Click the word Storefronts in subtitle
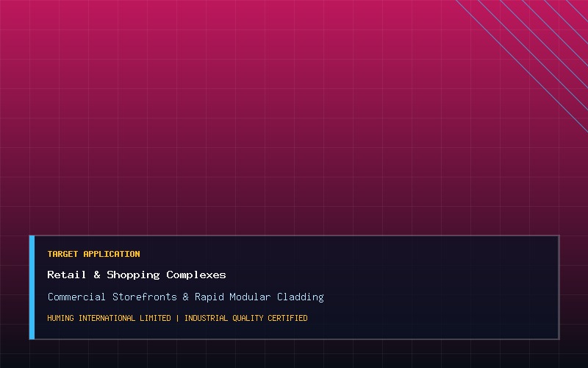This screenshot has width=588, height=368. click(145, 297)
